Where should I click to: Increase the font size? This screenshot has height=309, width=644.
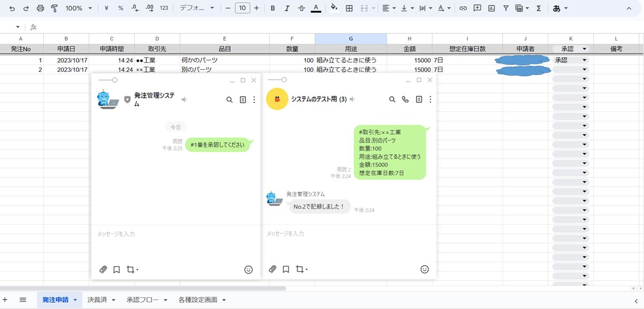click(257, 8)
